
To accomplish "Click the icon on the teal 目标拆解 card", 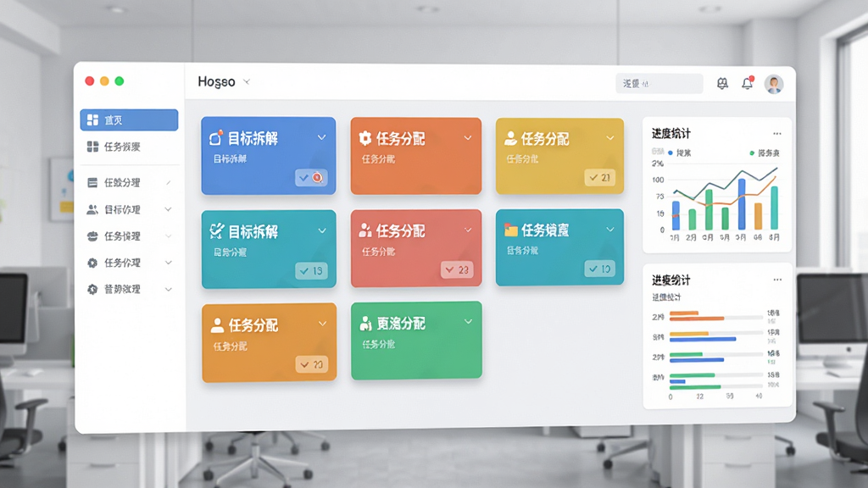I will point(216,230).
